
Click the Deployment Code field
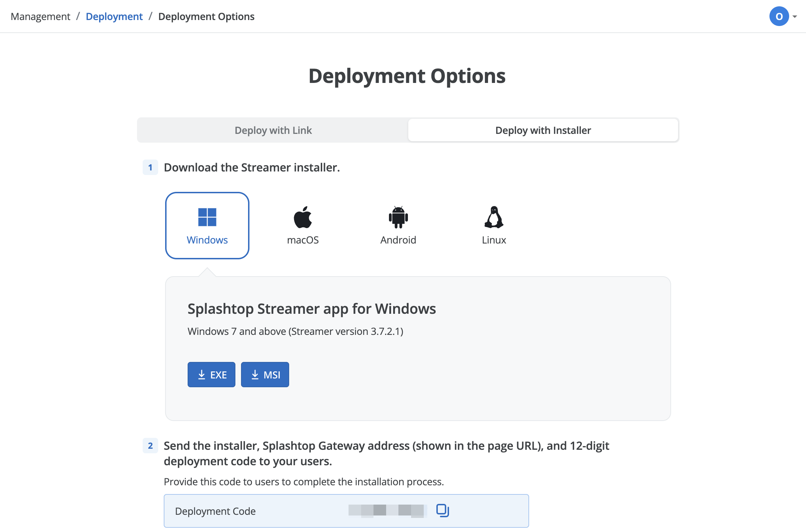pos(346,511)
